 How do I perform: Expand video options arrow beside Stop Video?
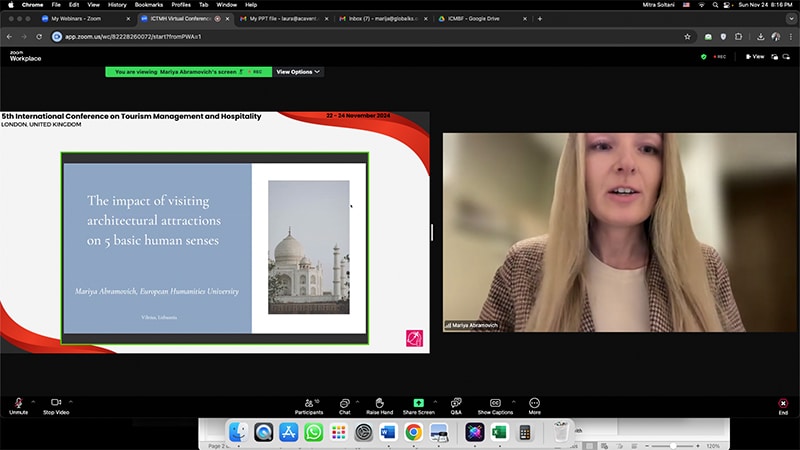(71, 401)
